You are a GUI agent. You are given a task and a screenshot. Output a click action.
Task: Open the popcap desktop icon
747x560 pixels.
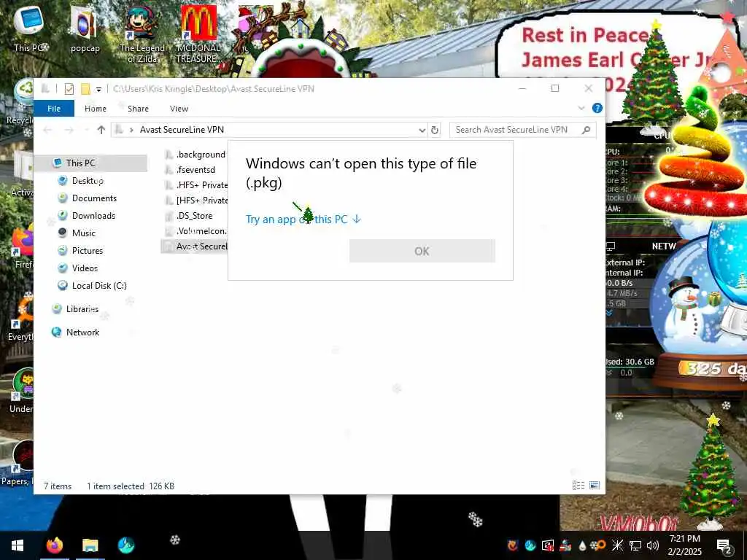click(x=85, y=29)
